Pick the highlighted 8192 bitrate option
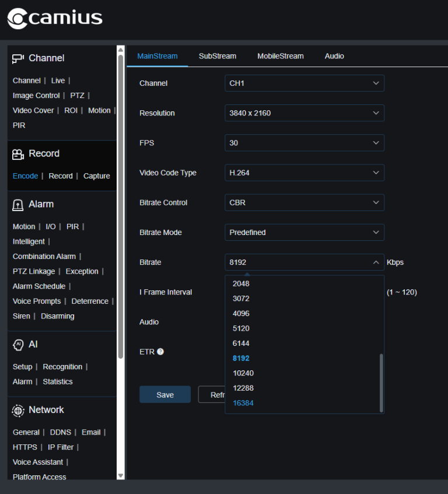This screenshot has width=448, height=494. [x=241, y=358]
